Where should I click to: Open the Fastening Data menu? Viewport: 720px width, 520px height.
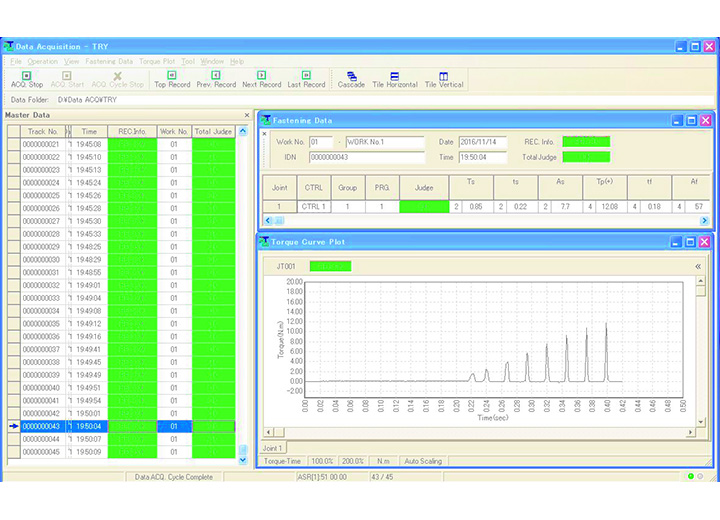tap(109, 62)
